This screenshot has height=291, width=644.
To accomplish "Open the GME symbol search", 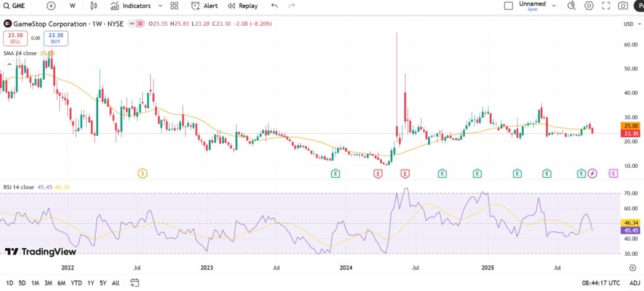I will pyautogui.click(x=18, y=6).
